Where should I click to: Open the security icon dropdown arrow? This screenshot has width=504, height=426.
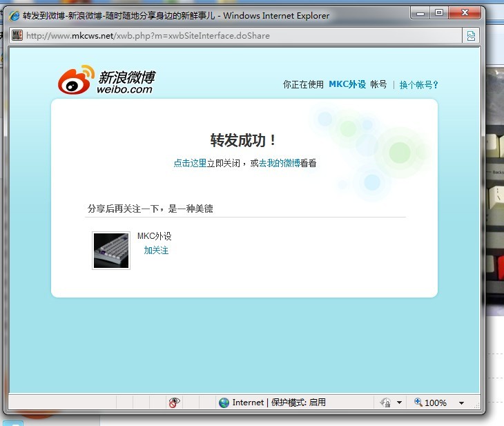coord(399,403)
